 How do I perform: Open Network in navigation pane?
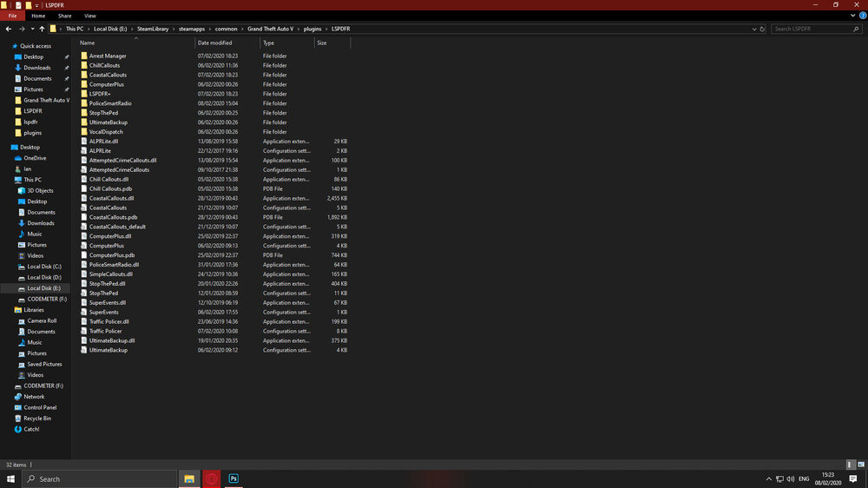click(34, 397)
